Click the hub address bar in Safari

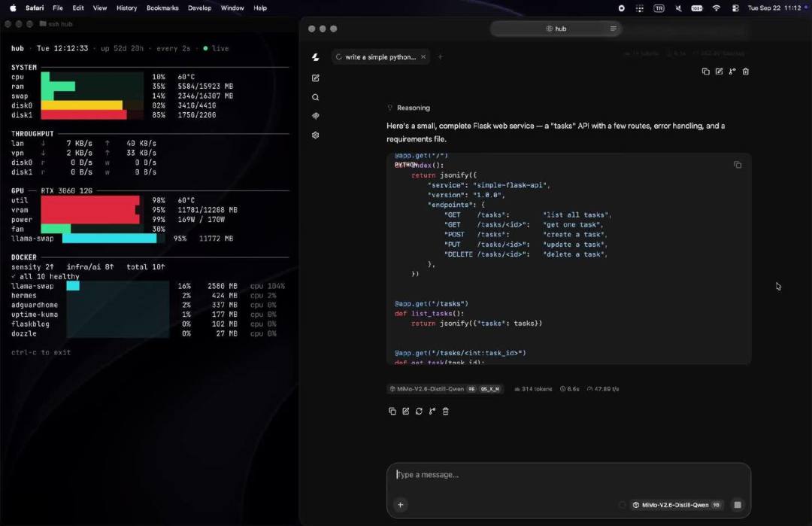(x=556, y=29)
